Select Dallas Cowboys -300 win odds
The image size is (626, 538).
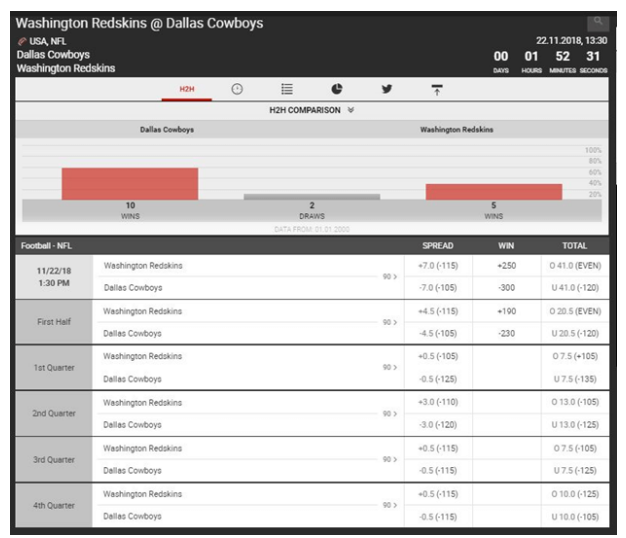[x=506, y=287]
